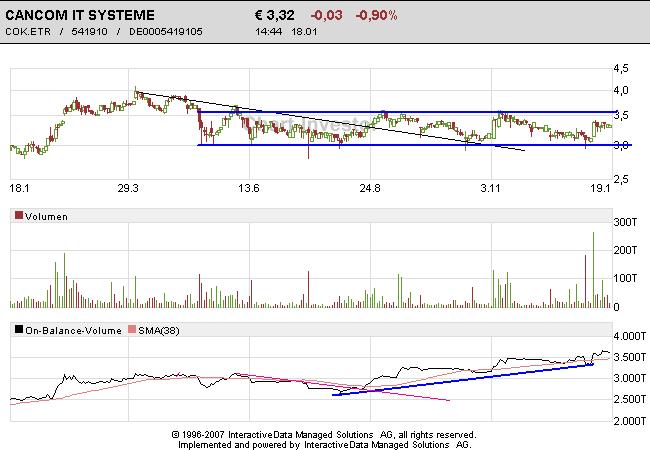Select the ISIN DE0005419105
This screenshot has width=650, height=450.
166,31
